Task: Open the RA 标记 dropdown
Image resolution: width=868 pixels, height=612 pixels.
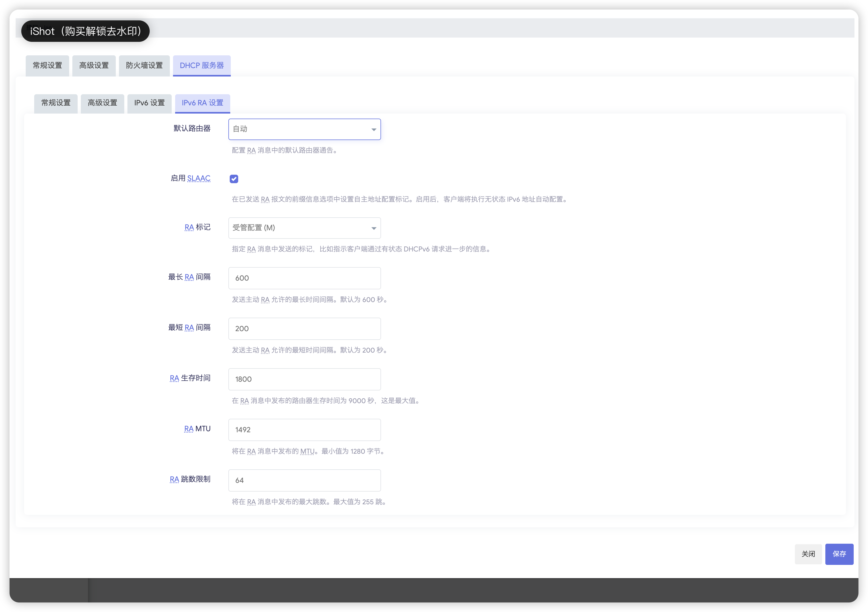Action: 304,228
